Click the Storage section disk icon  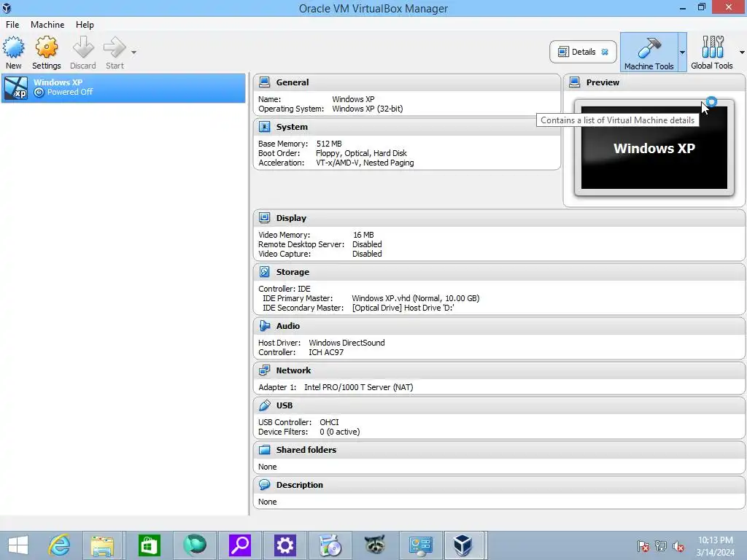pos(264,272)
